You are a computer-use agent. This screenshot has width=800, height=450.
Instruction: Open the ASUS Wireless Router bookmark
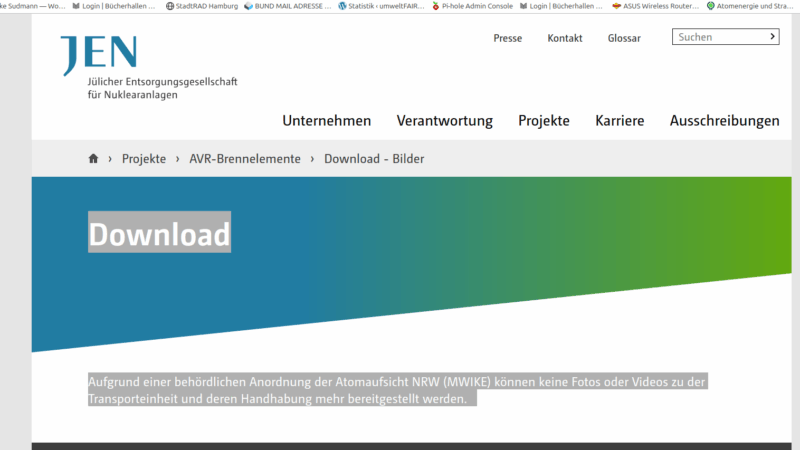point(655,5)
